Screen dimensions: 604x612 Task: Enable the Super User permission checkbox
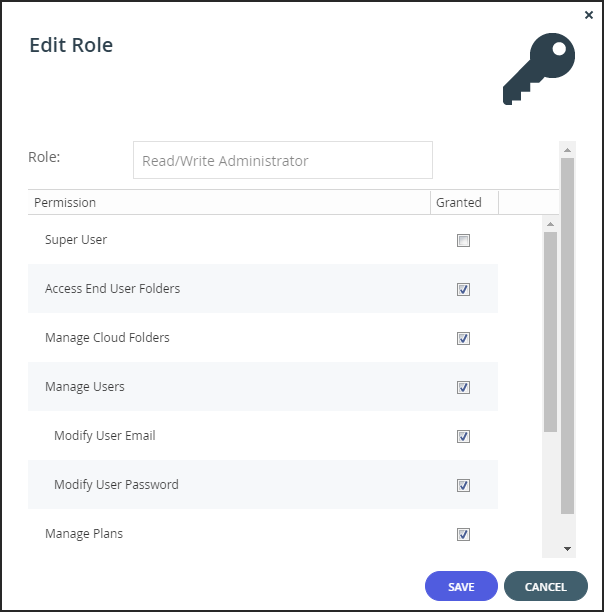pos(463,240)
